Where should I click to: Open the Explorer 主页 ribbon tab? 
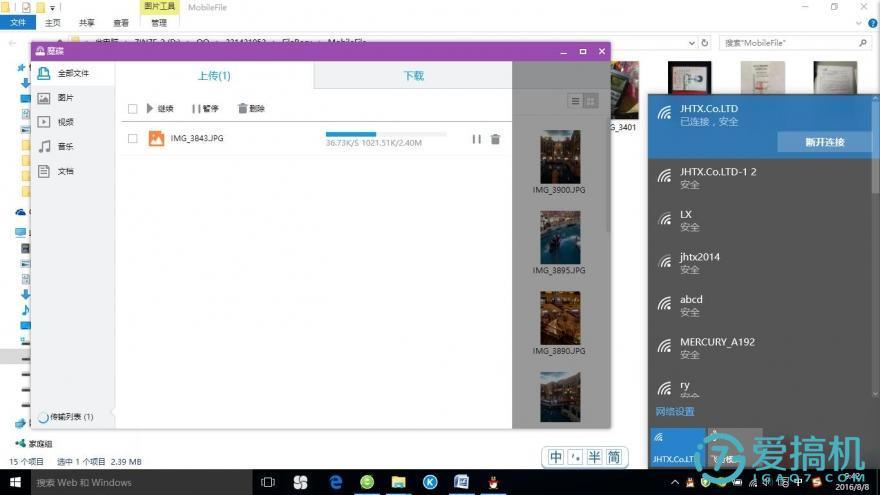pyautogui.click(x=52, y=23)
